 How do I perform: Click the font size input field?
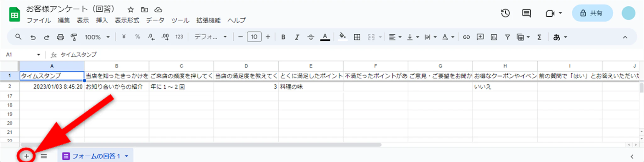[x=254, y=37]
